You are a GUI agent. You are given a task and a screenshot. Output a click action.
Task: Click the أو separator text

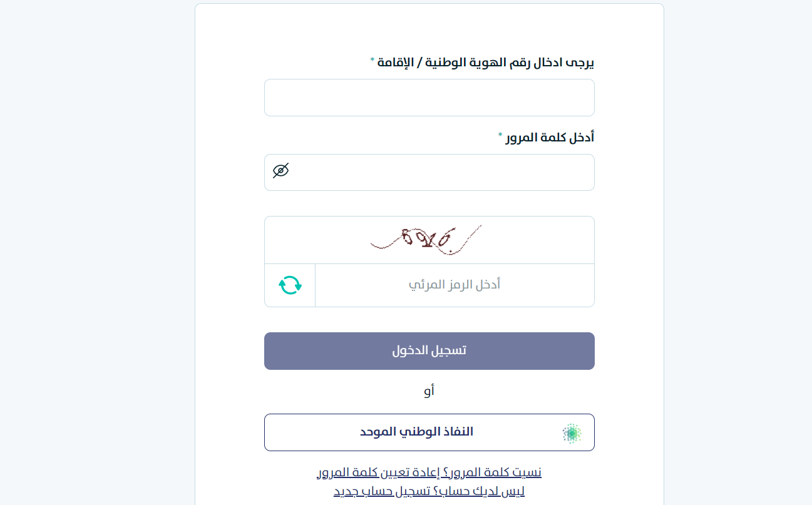click(x=429, y=391)
